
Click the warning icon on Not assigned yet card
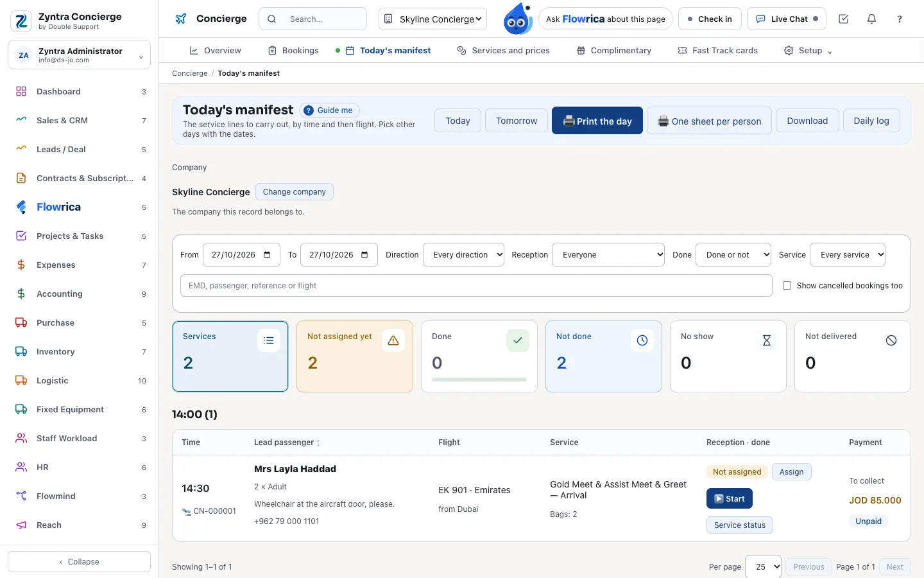[x=393, y=340]
